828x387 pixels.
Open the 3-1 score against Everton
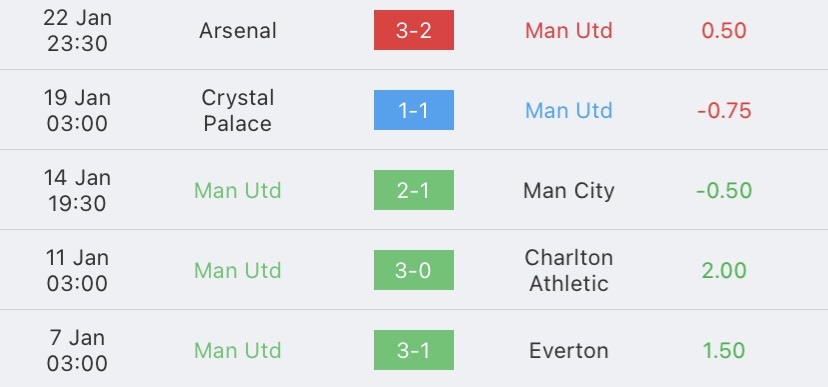click(413, 350)
